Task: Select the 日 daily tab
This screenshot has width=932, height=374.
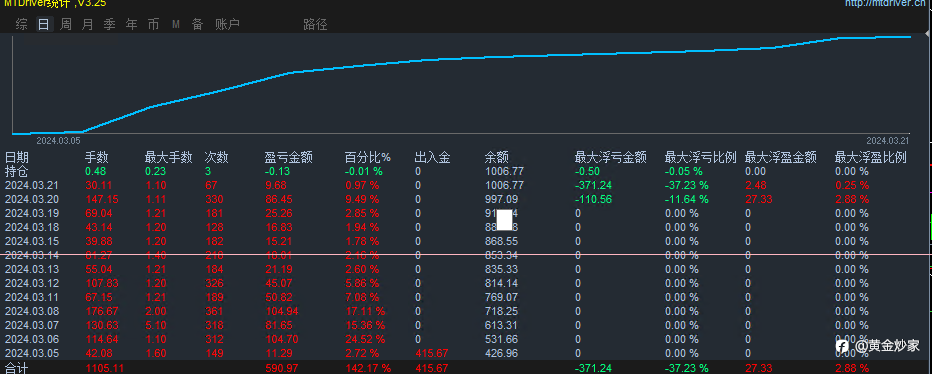Action: 43,24
